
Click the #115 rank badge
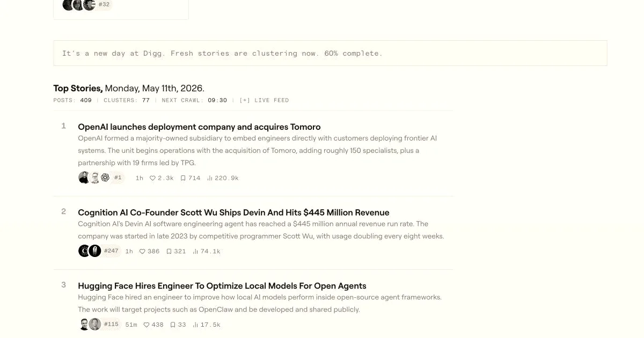point(111,324)
